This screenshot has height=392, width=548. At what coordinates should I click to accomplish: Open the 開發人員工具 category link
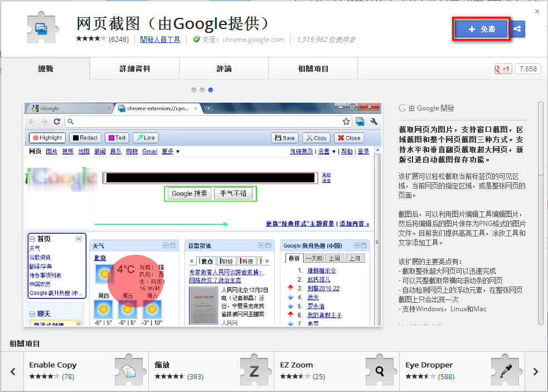[x=160, y=40]
